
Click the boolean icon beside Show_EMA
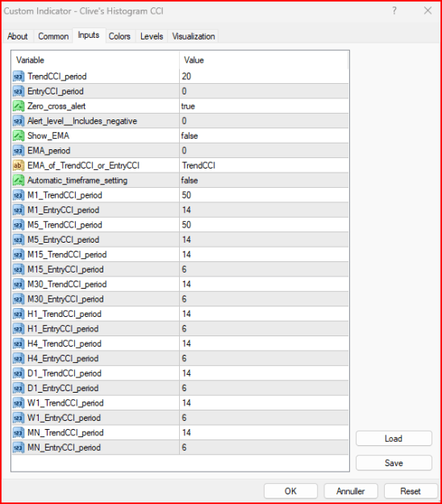[x=19, y=135]
